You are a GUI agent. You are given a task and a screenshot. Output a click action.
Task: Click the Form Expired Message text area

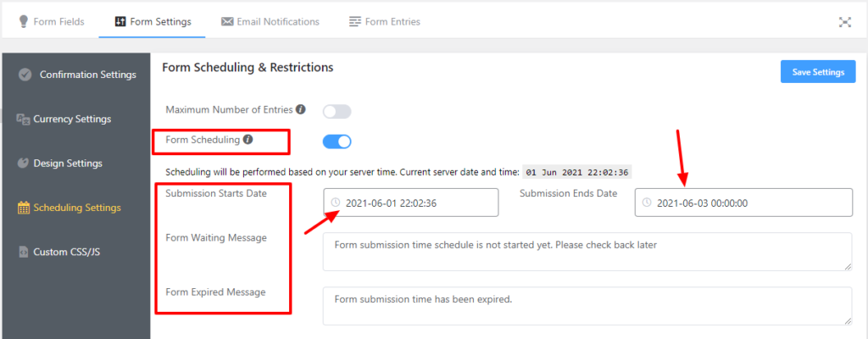587,305
